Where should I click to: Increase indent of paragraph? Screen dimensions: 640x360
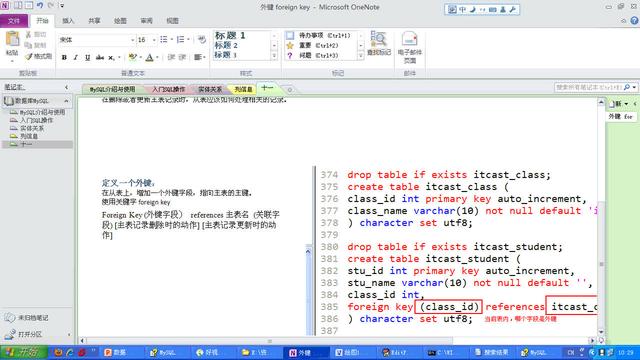click(182, 58)
